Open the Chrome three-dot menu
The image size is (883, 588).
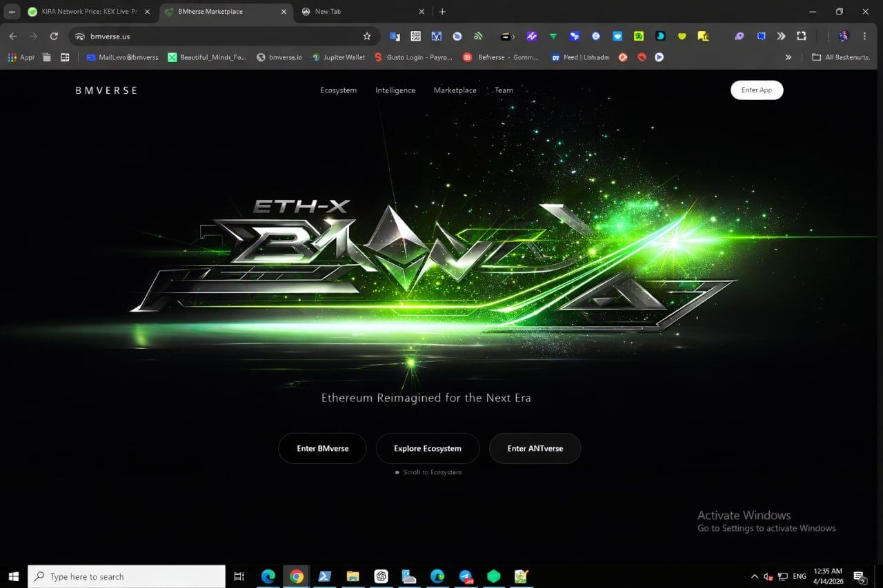point(864,37)
